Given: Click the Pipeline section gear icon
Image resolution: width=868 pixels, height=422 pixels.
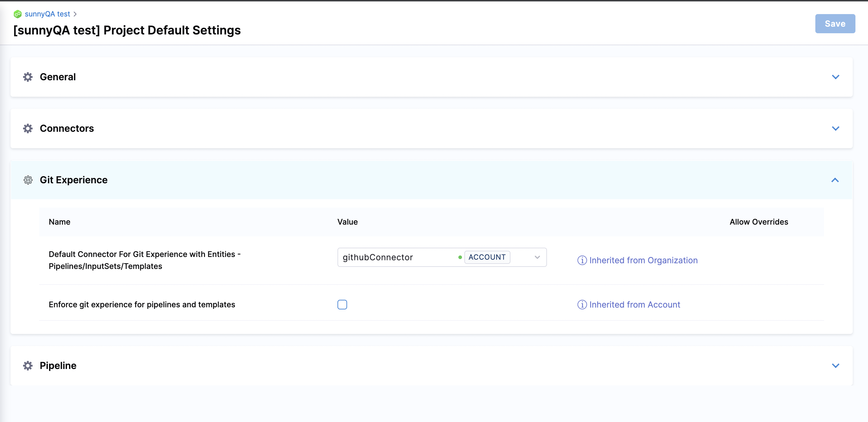Looking at the screenshot, I should [28, 366].
